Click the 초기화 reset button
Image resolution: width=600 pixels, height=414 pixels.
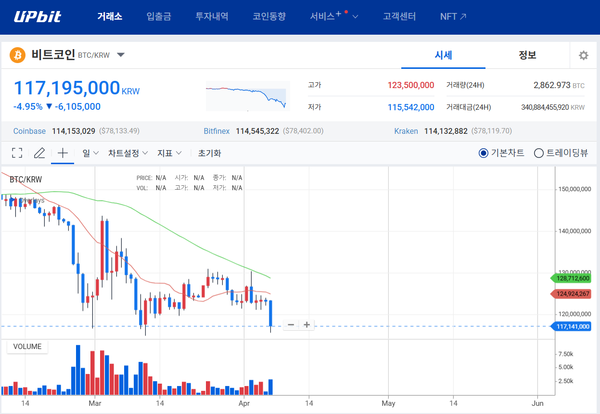point(209,153)
